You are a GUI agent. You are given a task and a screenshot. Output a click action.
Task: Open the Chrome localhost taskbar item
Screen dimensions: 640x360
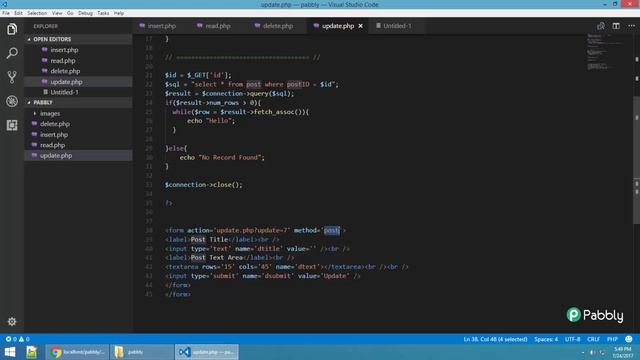pos(78,352)
